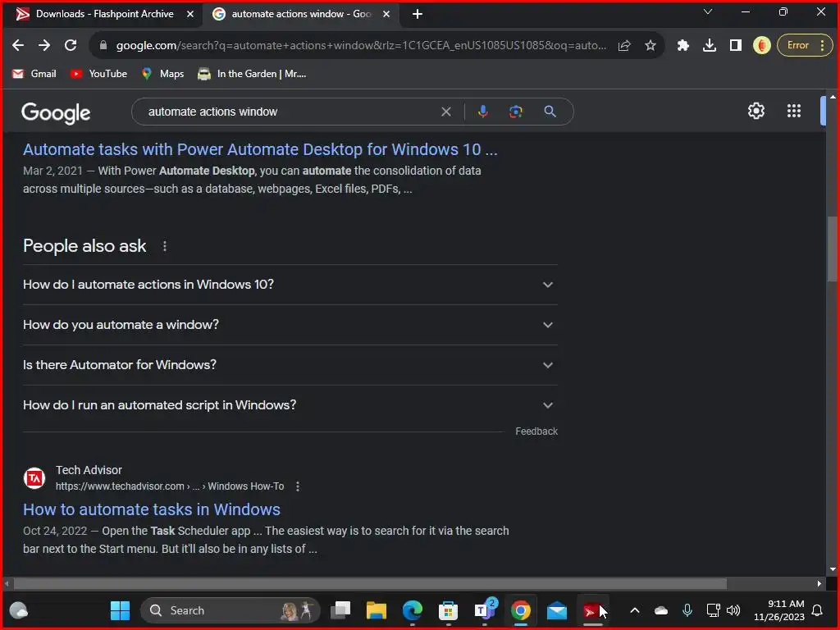The image size is (840, 630).
Task: Go back to the previous page
Action: point(18,46)
